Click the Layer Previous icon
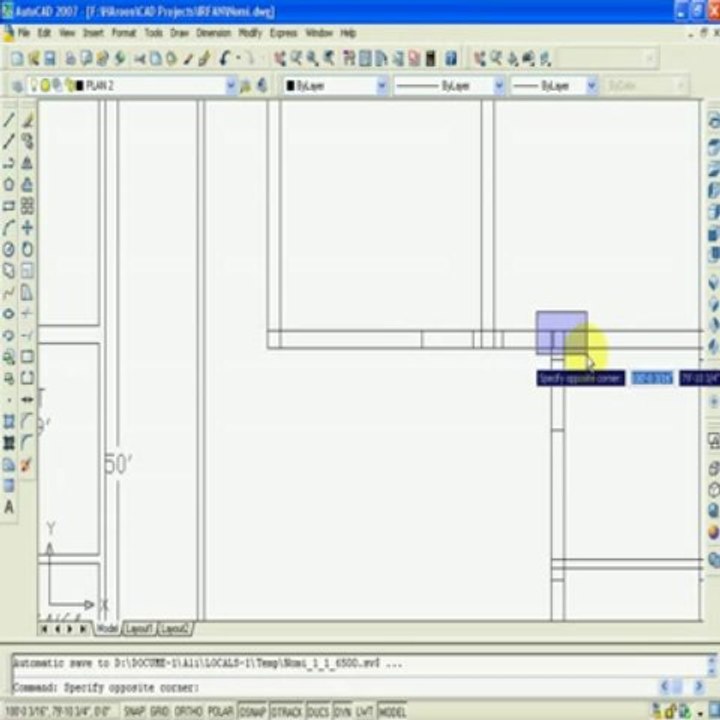Image resolution: width=720 pixels, height=720 pixels. 262,85
